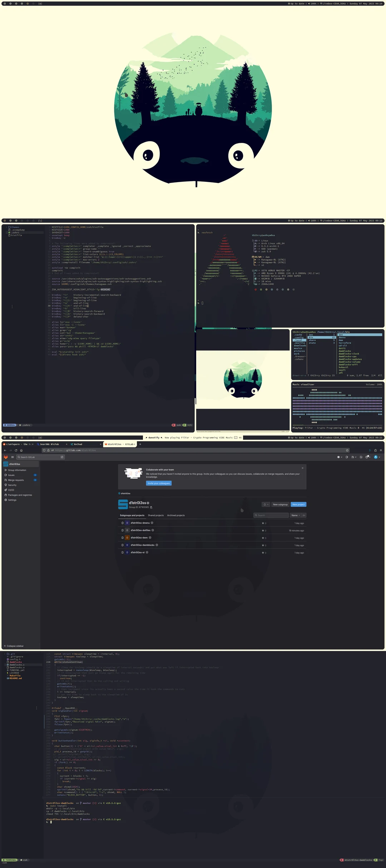Toggle the sort direction button beside Name
Screen dimensions: 386x868
tap(304, 515)
